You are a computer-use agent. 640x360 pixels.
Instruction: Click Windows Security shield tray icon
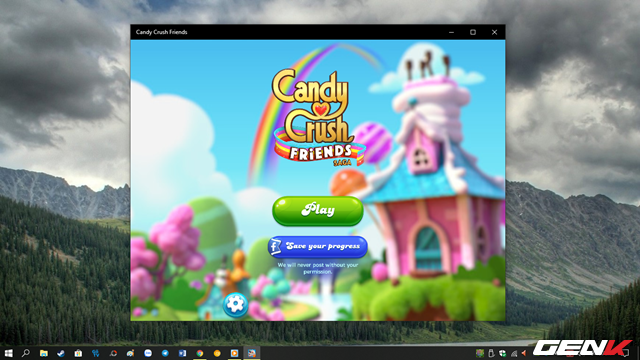pyautogui.click(x=502, y=353)
